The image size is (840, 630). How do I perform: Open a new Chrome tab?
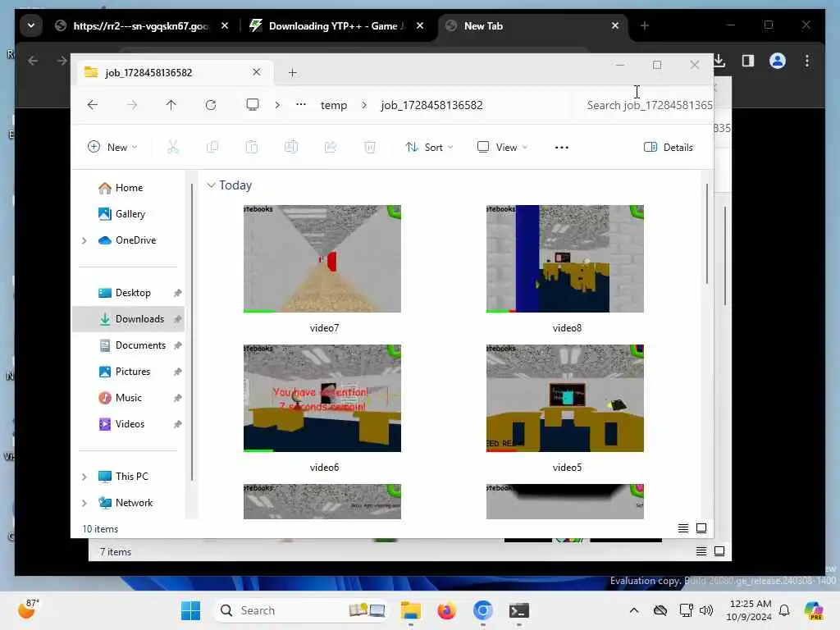(645, 25)
